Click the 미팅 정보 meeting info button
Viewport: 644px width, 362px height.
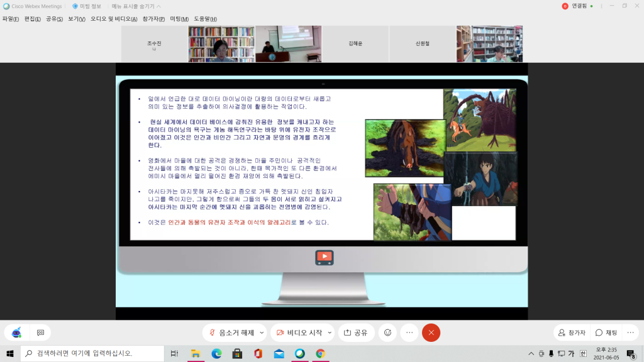pyautogui.click(x=87, y=6)
